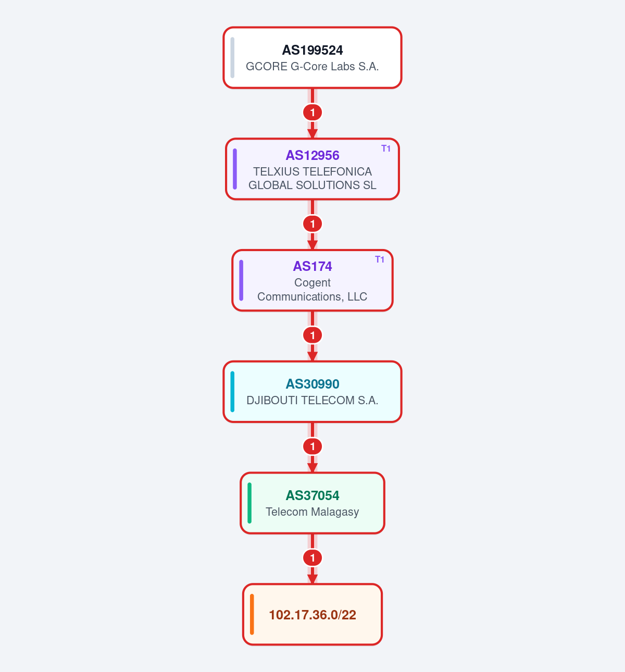
Task: Click the purple accent bar on AS12956
Action: pos(235,169)
